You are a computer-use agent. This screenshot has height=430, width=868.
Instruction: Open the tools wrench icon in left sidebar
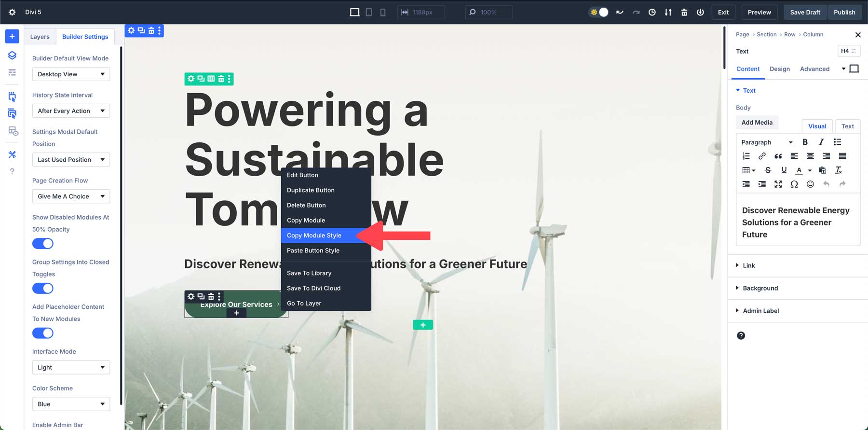(x=12, y=154)
